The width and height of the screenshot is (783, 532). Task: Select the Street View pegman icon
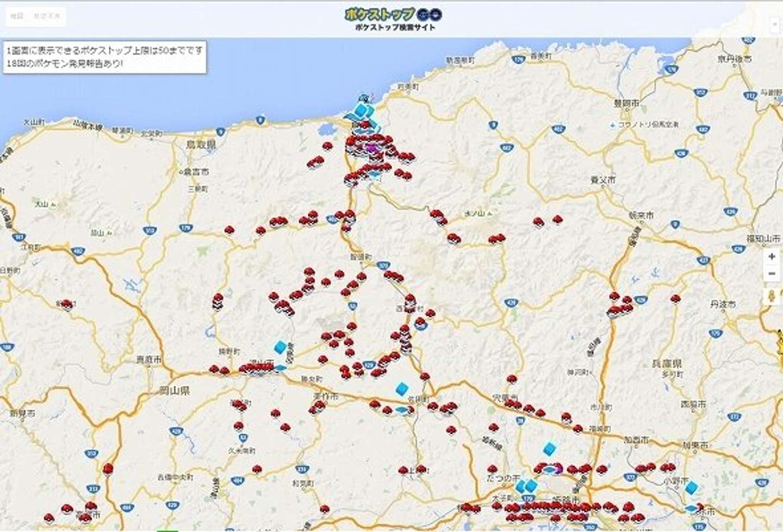[772, 296]
